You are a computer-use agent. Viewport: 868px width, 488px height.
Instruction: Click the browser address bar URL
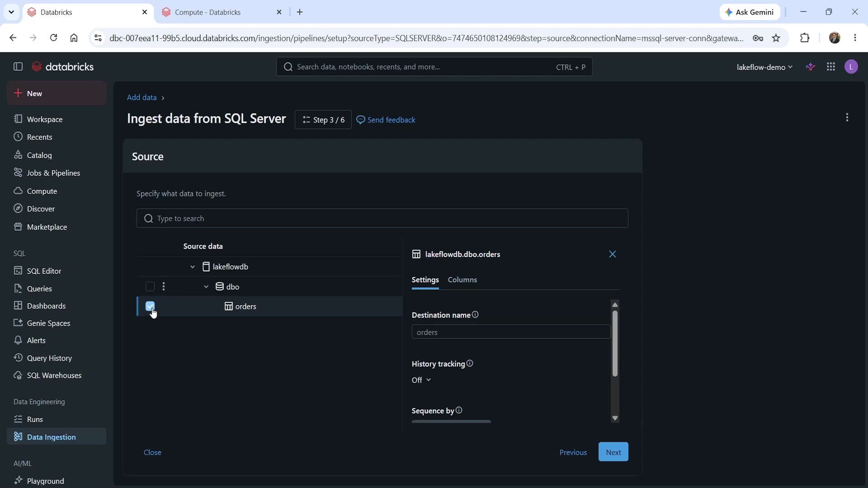tap(426, 38)
